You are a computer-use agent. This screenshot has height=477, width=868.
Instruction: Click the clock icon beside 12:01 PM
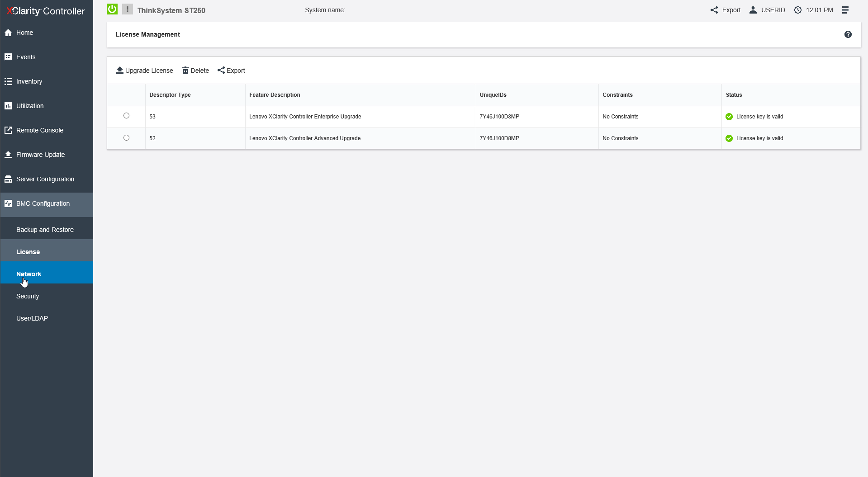click(798, 10)
